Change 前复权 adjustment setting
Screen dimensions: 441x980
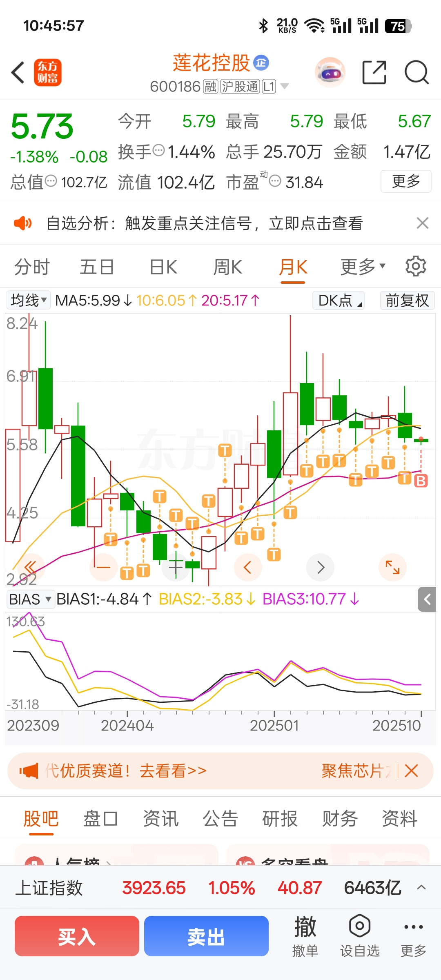407,300
